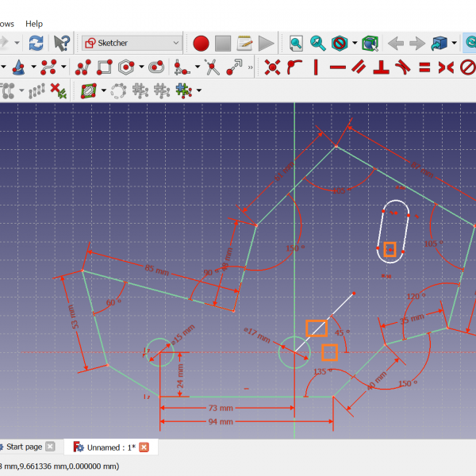Switch to the Start page tab

click(24, 447)
